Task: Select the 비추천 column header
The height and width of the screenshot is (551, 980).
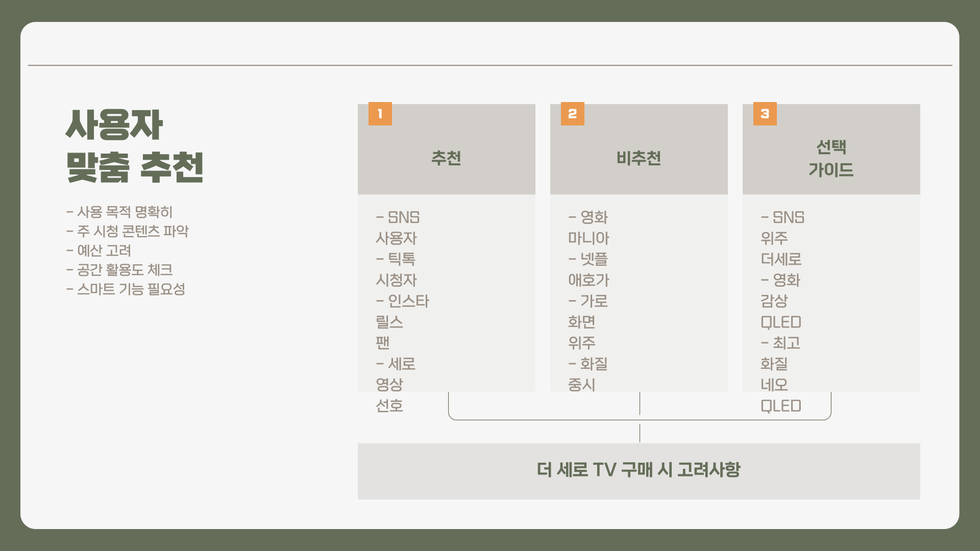Action: pos(639,158)
